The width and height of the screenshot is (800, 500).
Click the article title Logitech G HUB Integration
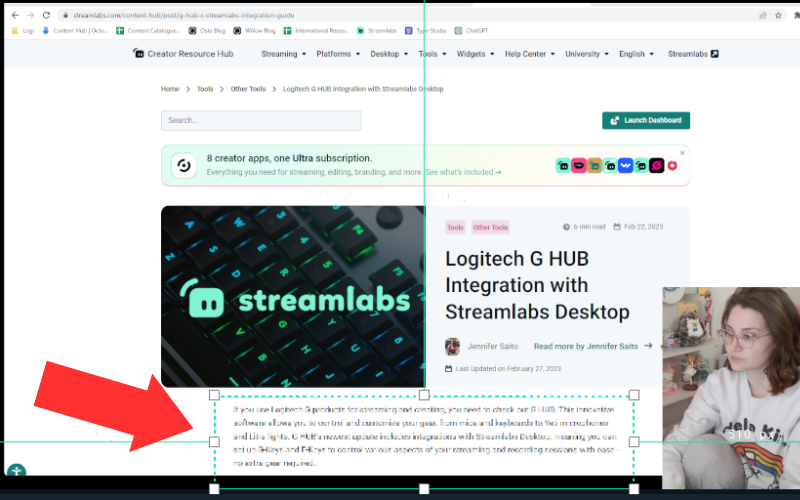pos(537,285)
